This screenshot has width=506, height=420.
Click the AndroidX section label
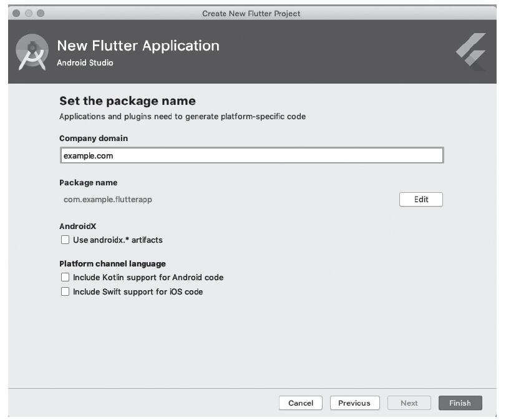tap(77, 227)
